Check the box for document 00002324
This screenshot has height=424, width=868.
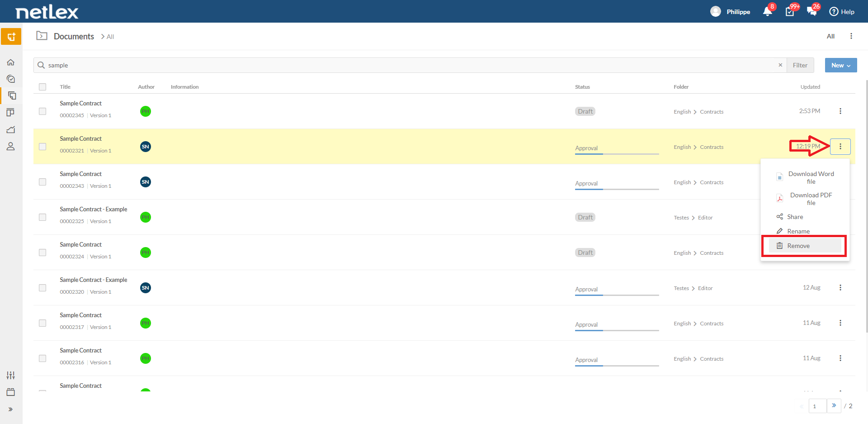click(42, 252)
